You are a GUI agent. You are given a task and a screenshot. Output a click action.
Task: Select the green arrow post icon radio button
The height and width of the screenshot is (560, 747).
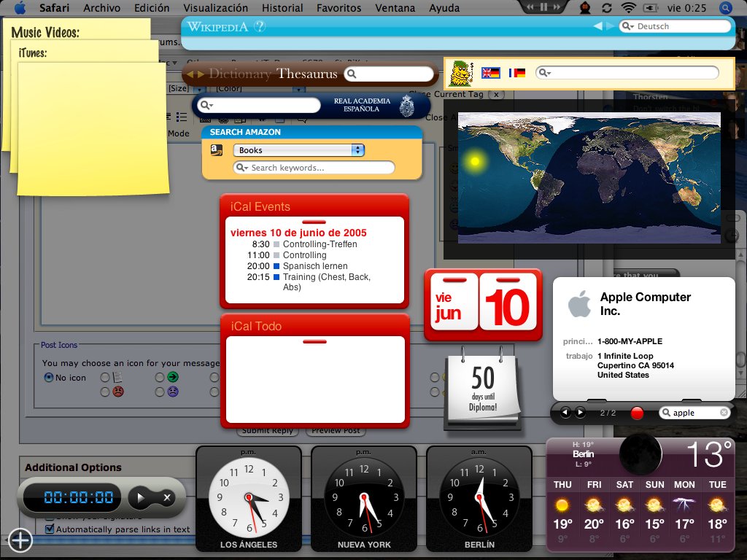(160, 378)
